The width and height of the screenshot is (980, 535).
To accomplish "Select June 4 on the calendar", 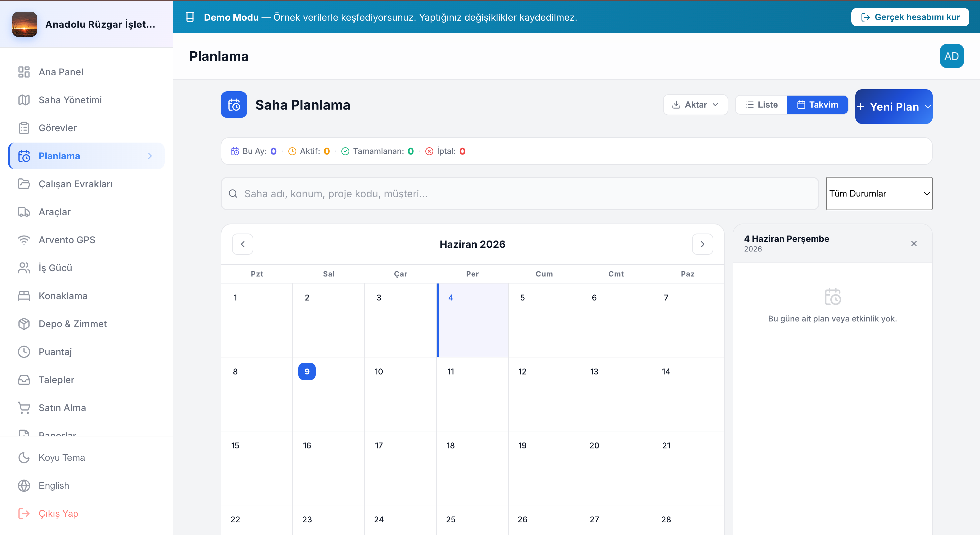I will 472,320.
